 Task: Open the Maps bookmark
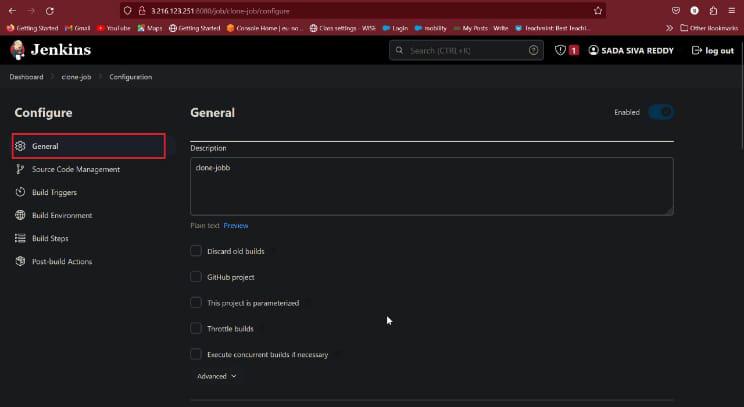[x=149, y=28]
